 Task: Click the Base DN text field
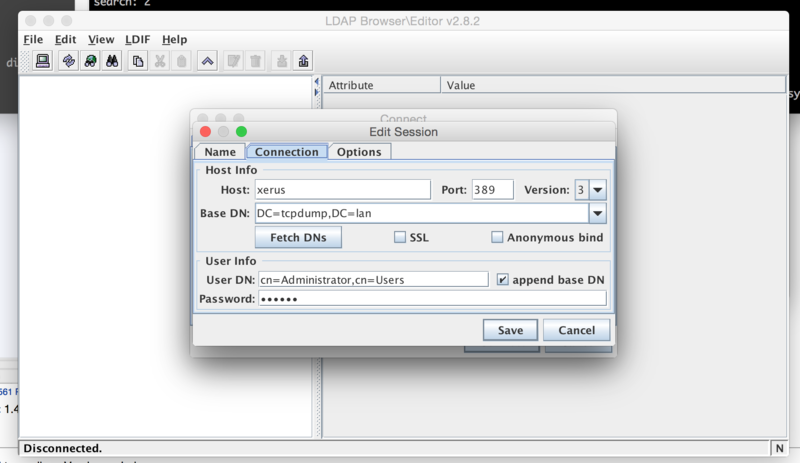pos(421,213)
